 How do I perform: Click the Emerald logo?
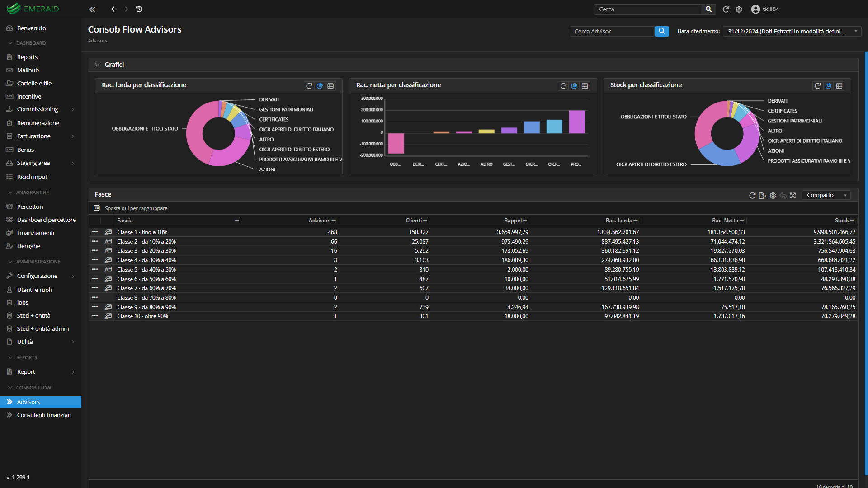pyautogui.click(x=33, y=9)
